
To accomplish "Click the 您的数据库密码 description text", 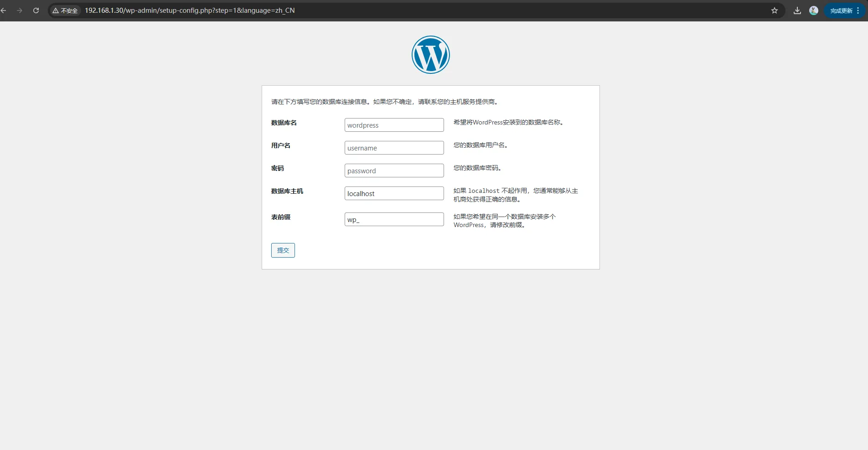I will pyautogui.click(x=477, y=168).
